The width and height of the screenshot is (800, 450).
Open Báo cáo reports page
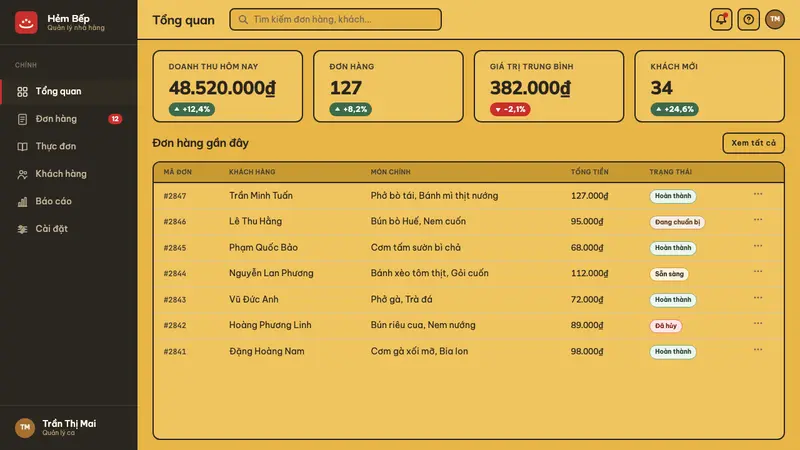(x=69, y=202)
